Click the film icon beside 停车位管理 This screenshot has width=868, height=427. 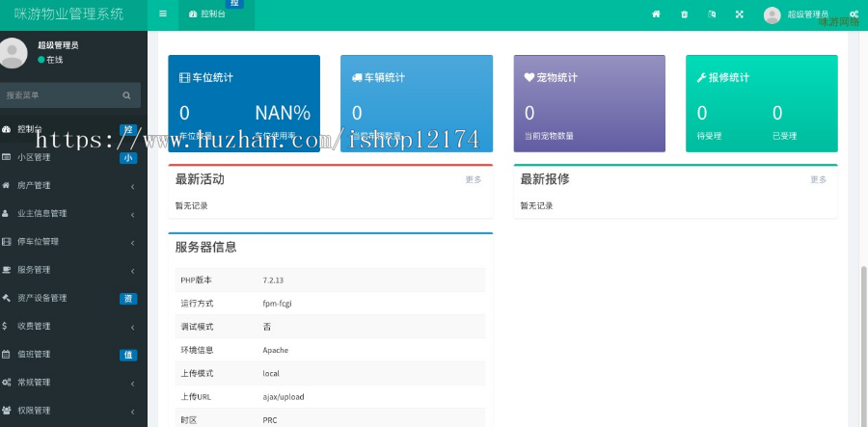[x=6, y=242]
